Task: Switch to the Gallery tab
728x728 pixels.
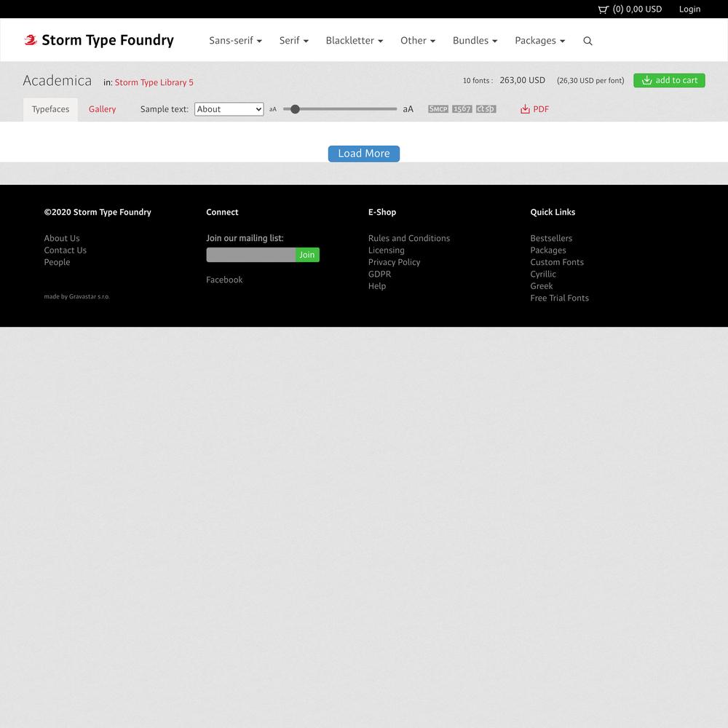Action: click(102, 109)
